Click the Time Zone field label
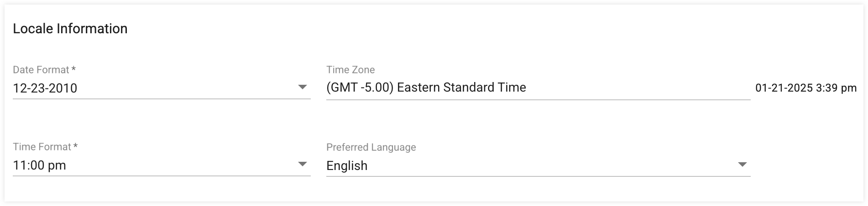 [350, 70]
